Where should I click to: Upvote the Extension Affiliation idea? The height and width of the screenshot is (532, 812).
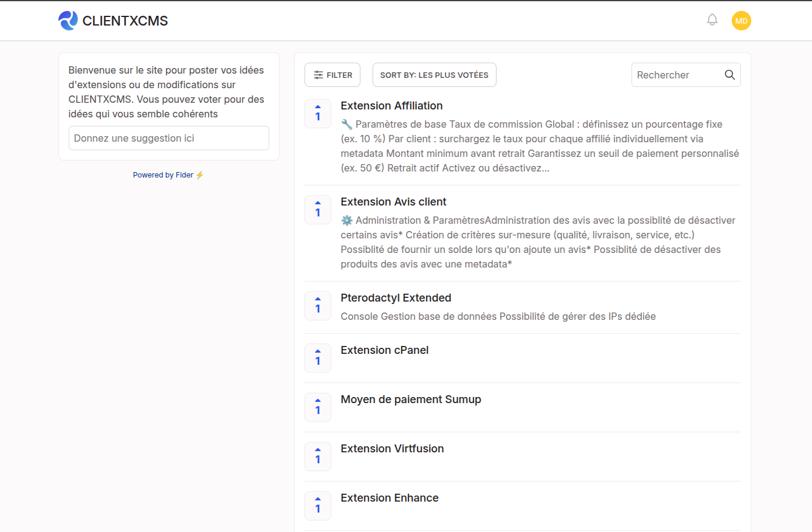318,114
